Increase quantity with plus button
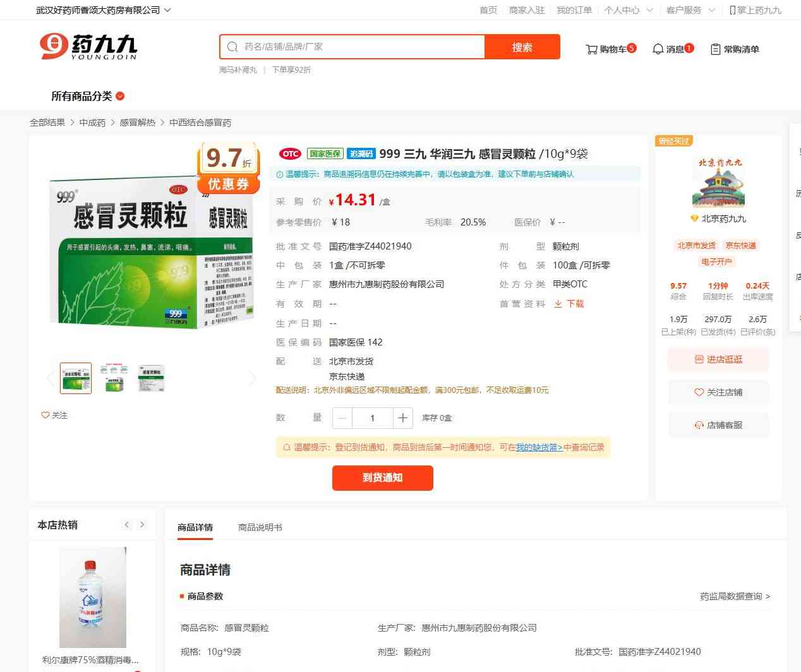Screen dimensions: 801x672 [402, 417]
